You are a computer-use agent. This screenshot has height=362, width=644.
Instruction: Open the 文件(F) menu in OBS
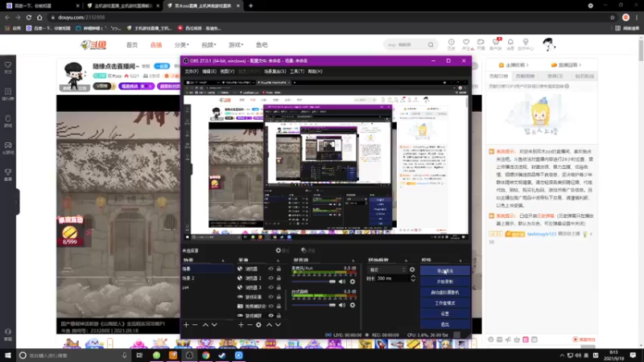pyautogui.click(x=192, y=72)
